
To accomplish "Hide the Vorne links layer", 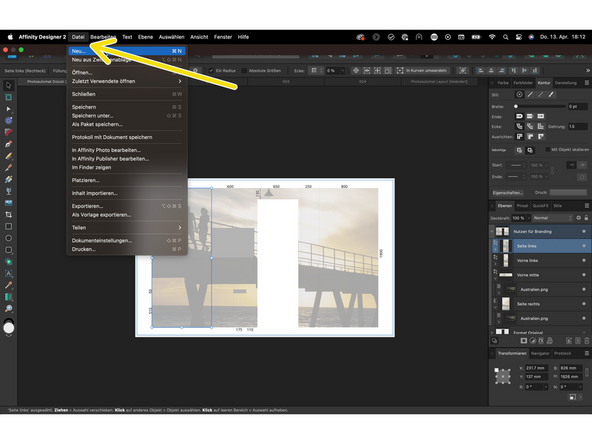I will point(584,261).
